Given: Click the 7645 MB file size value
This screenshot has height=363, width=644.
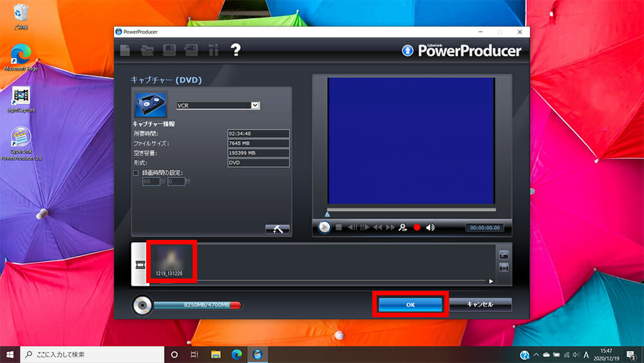Looking at the screenshot, I should pos(258,144).
